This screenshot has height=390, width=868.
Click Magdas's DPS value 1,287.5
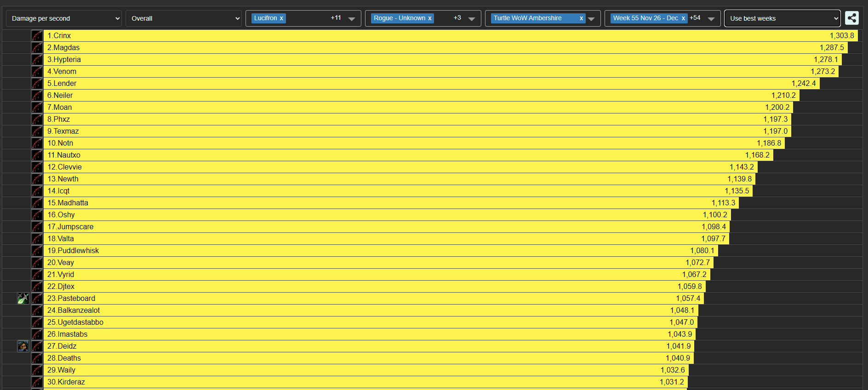pos(832,47)
